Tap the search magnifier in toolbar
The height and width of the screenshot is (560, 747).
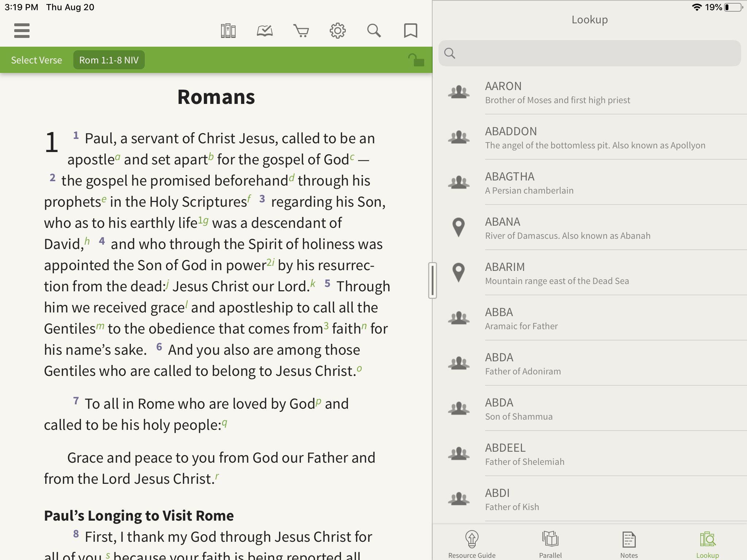[374, 31]
